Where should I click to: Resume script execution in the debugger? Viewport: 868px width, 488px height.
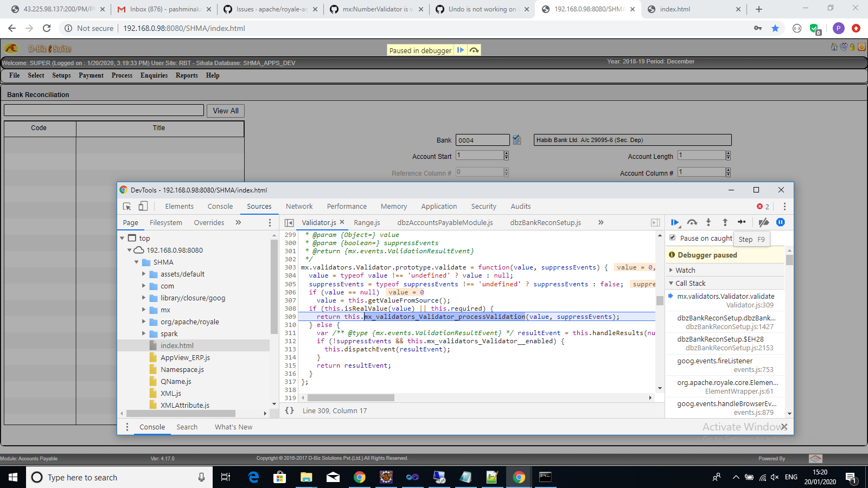coord(675,222)
